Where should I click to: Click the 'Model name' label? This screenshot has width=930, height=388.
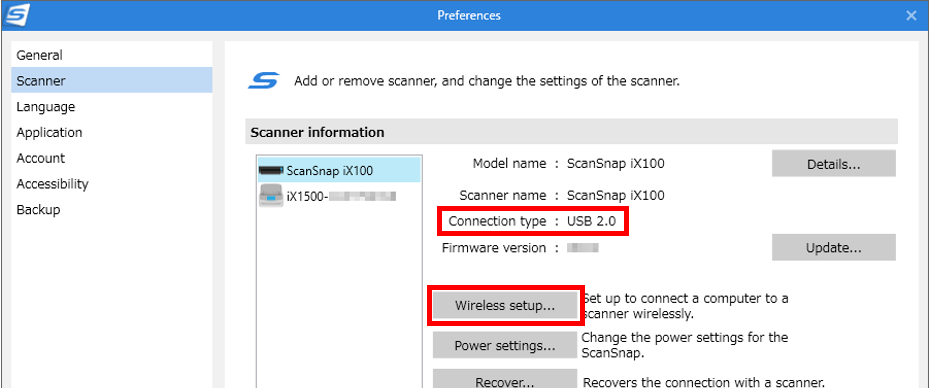pyautogui.click(x=509, y=164)
